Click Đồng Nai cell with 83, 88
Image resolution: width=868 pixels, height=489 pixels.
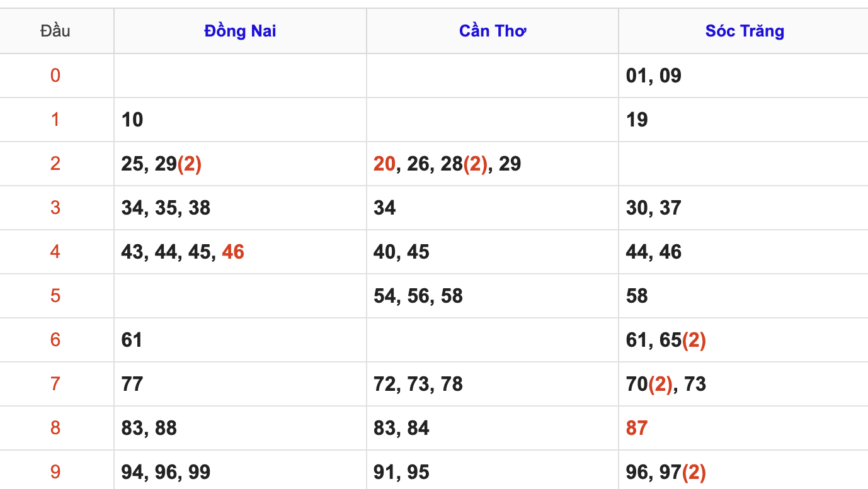tap(240, 428)
